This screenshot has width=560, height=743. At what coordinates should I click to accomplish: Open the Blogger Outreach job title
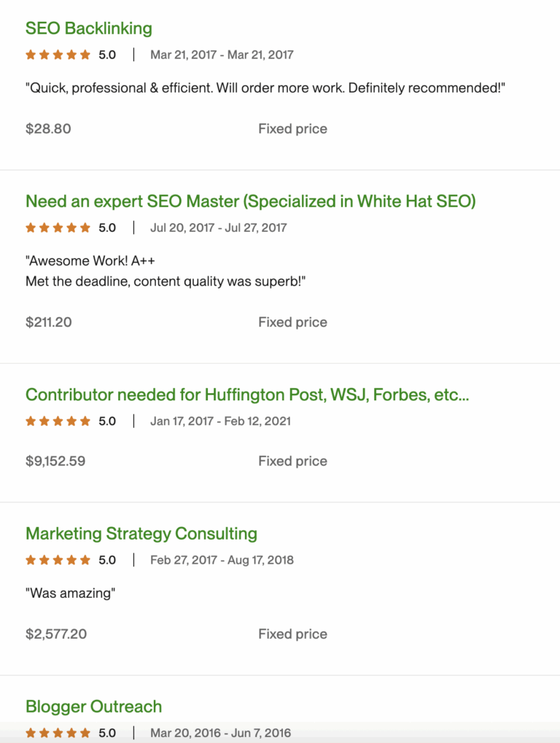click(93, 707)
